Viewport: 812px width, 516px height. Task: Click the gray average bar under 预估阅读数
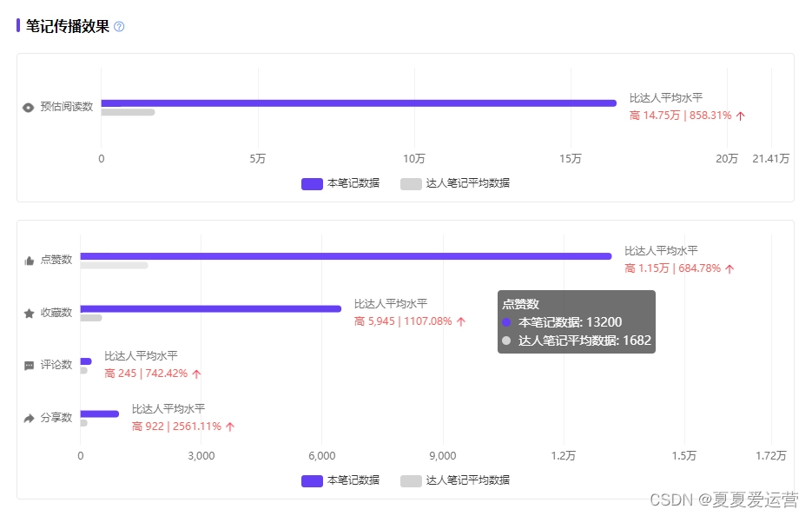[128, 112]
